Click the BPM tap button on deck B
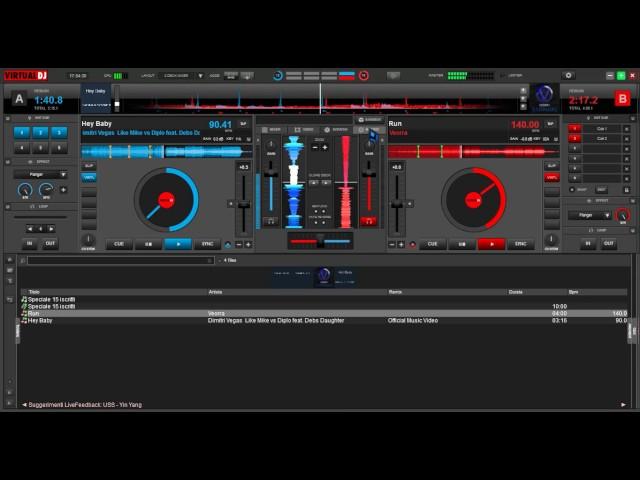The height and width of the screenshot is (480, 640). pyautogui.click(x=550, y=124)
